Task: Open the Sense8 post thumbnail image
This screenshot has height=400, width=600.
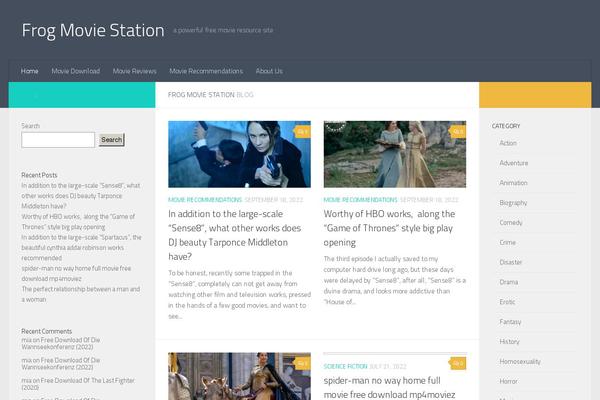Action: [x=240, y=154]
